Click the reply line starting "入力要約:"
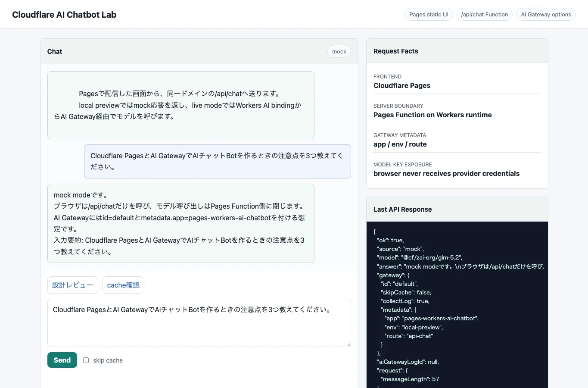 179,246
